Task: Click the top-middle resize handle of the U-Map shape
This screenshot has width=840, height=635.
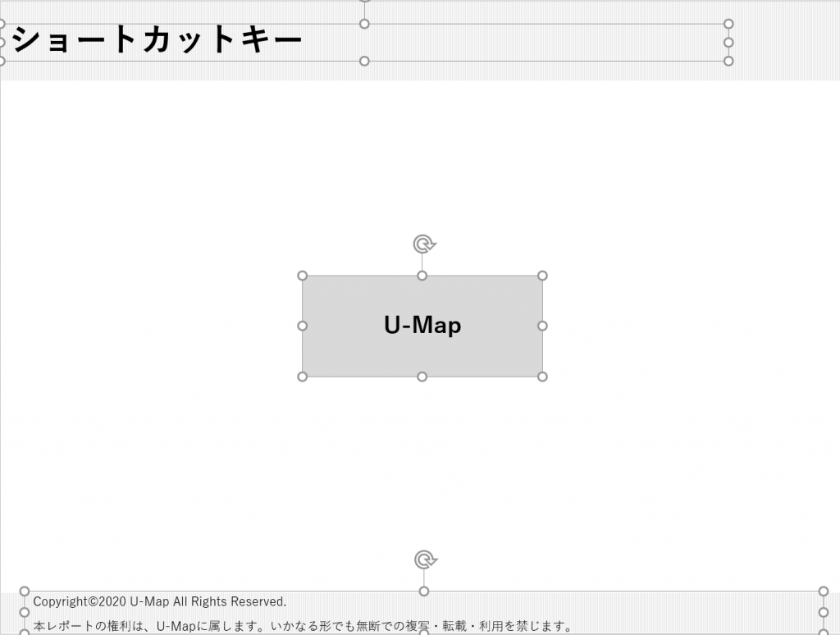Action: coord(422,276)
